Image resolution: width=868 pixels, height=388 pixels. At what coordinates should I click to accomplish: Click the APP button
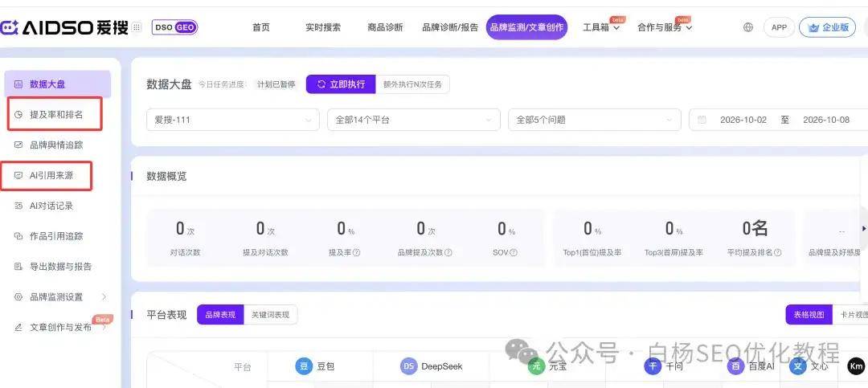pos(779,27)
